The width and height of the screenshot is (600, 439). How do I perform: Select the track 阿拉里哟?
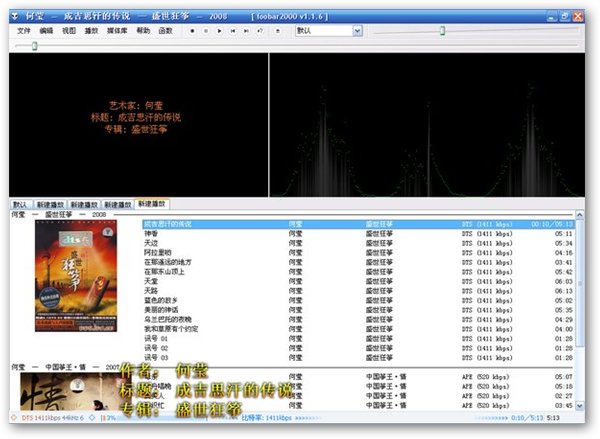358,253
